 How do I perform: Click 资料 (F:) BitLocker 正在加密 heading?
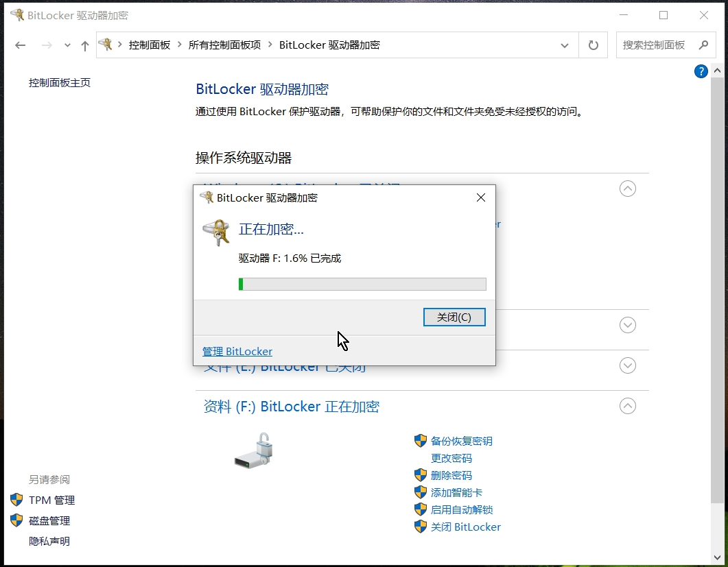click(x=292, y=407)
